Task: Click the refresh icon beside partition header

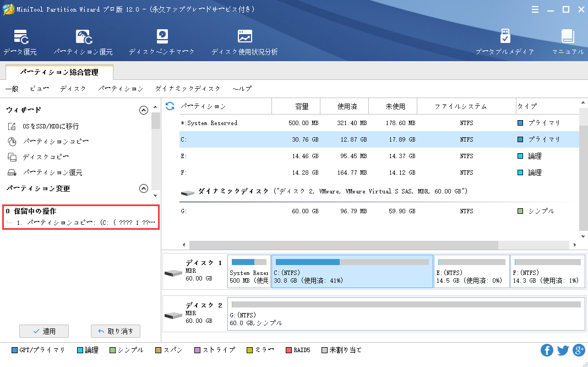Action: click(x=170, y=106)
